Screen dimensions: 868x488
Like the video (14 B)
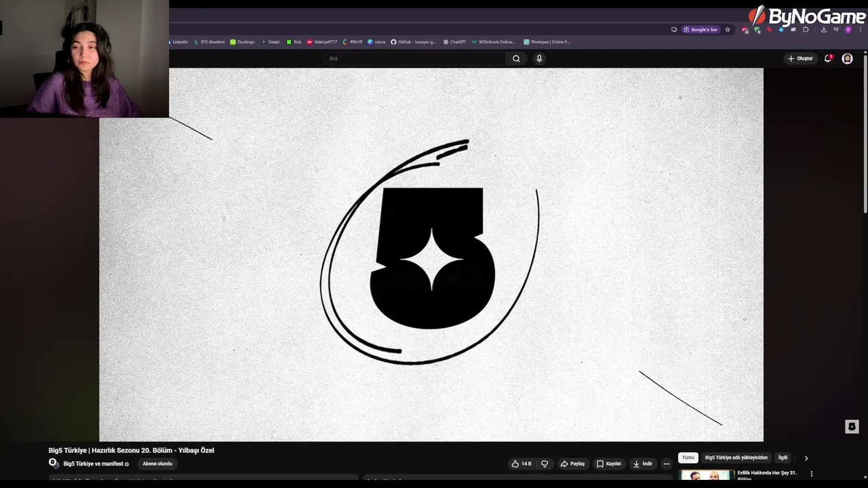521,464
